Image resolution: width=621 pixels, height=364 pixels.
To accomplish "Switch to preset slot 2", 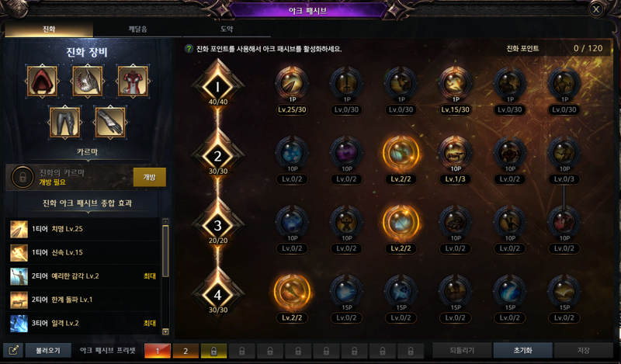I will tap(186, 351).
